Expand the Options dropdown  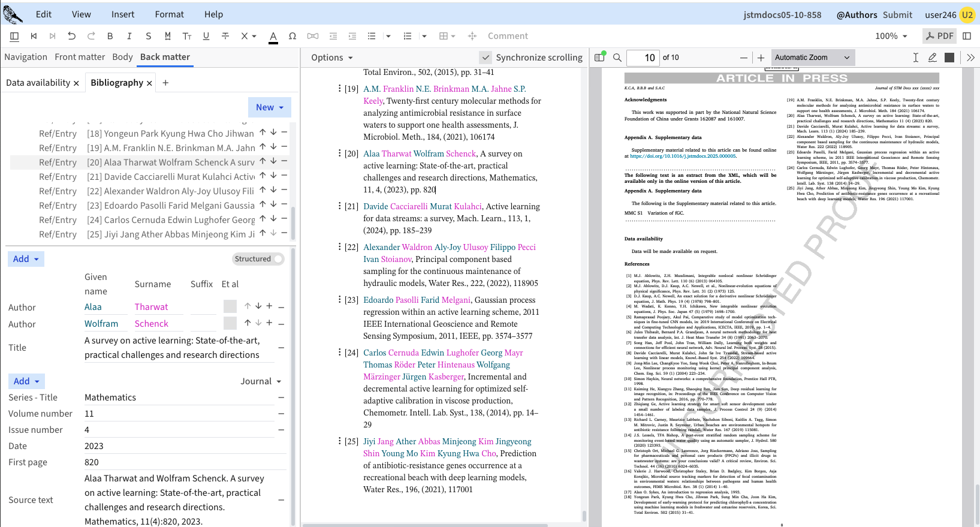(332, 58)
